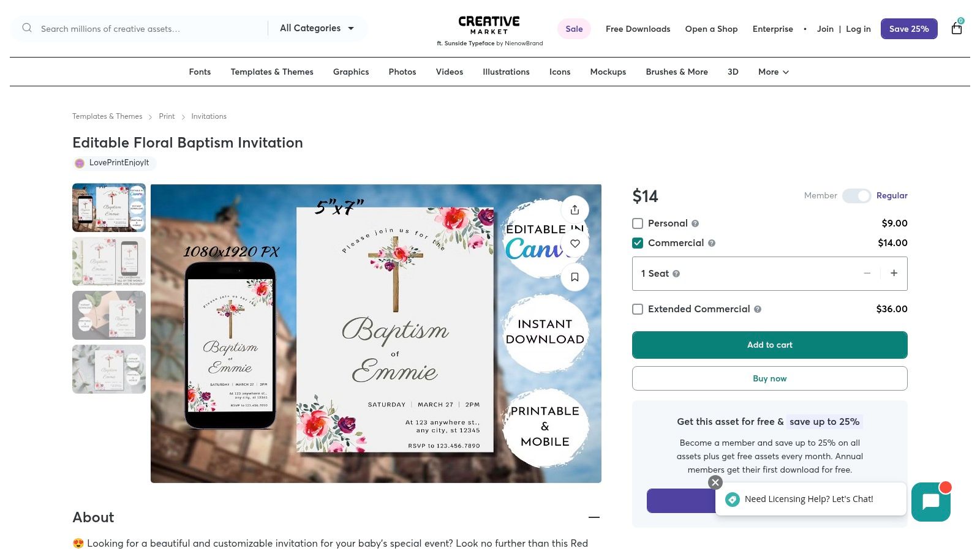The width and height of the screenshot is (980, 551).
Task: Uncheck the Commercial license checkbox
Action: [x=638, y=243]
